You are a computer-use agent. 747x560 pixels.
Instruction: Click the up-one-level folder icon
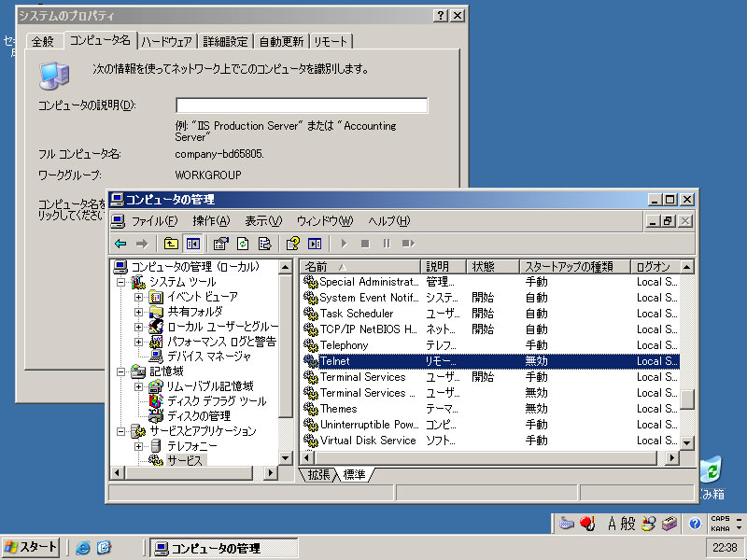pyautogui.click(x=171, y=244)
